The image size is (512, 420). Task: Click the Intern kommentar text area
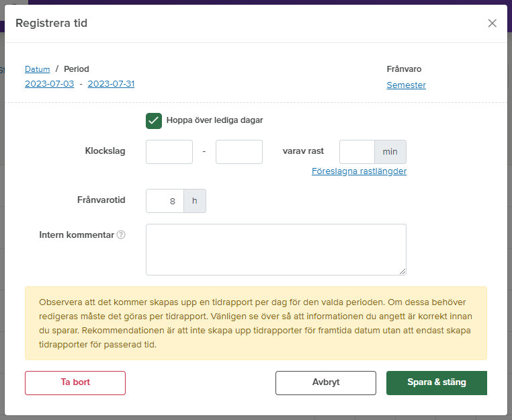click(x=276, y=249)
